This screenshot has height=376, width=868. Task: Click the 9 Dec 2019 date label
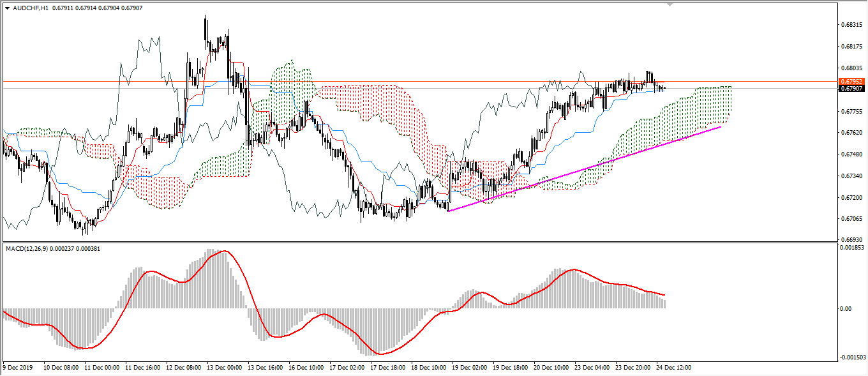tap(19, 368)
